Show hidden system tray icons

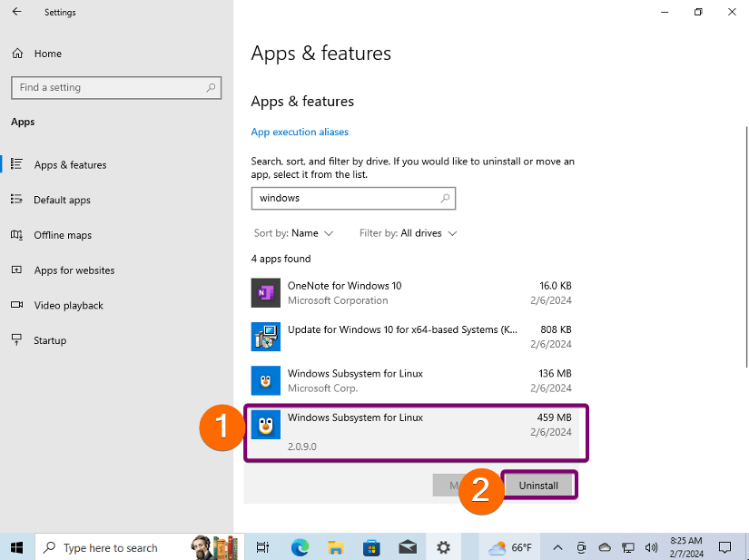coord(557,547)
